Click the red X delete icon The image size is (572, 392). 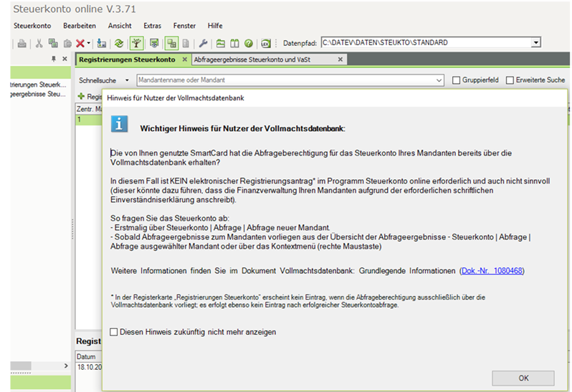pyautogui.click(x=80, y=44)
